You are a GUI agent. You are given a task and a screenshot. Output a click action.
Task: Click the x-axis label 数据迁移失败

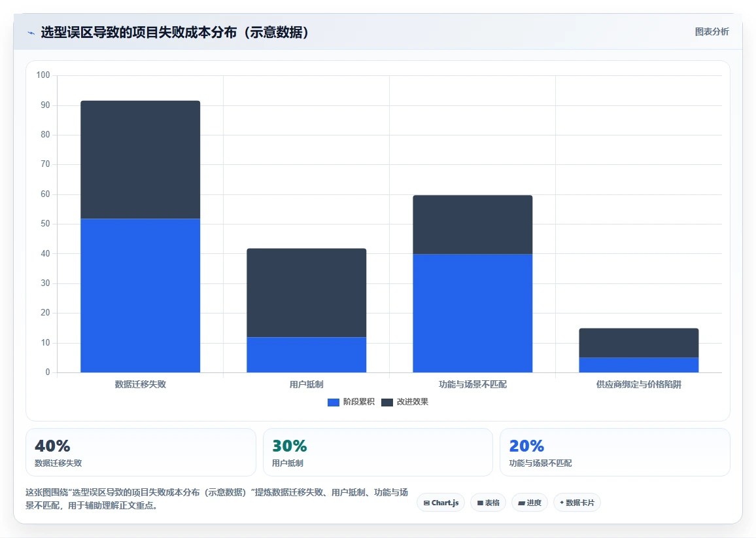tap(141, 384)
